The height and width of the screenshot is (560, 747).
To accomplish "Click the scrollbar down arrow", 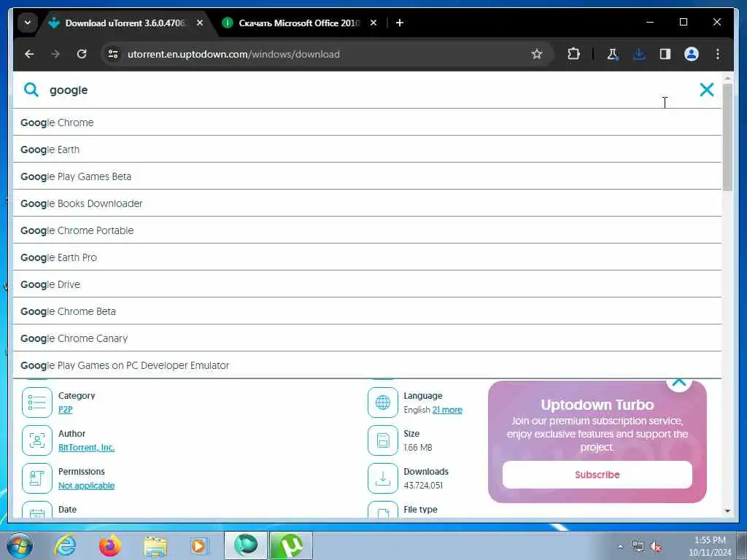I will coord(727,510).
